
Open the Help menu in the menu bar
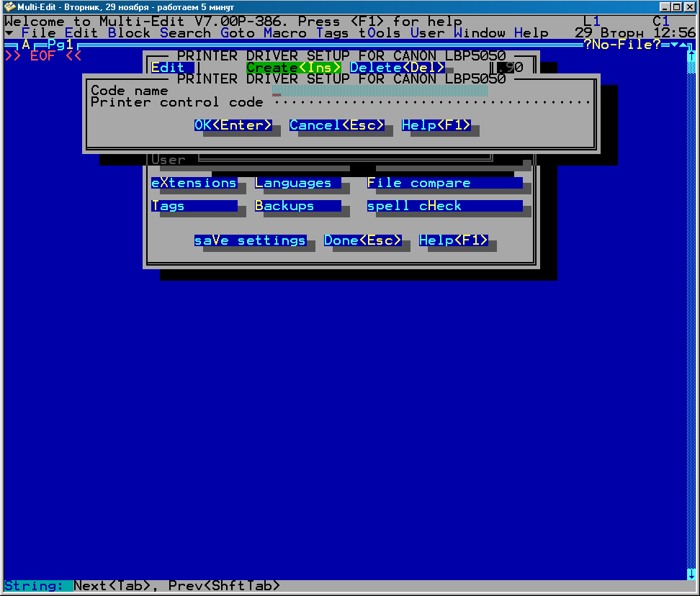531,33
